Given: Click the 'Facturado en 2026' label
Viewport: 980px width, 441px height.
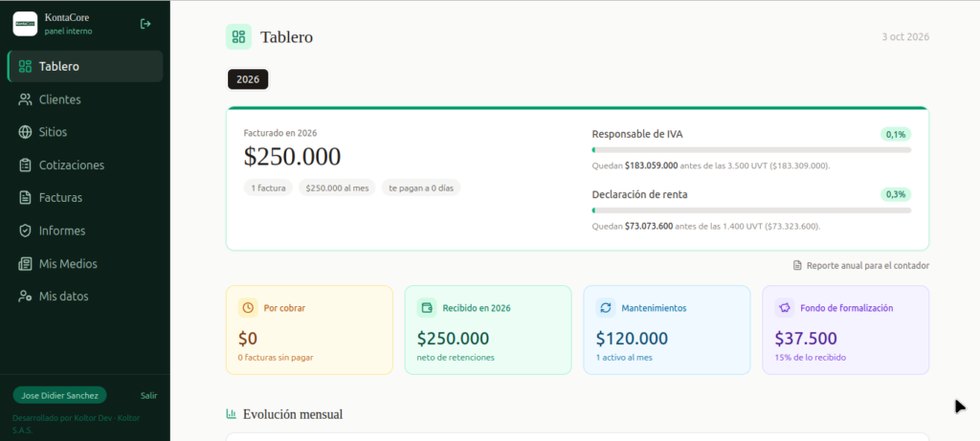Looking at the screenshot, I should pyautogui.click(x=280, y=133).
